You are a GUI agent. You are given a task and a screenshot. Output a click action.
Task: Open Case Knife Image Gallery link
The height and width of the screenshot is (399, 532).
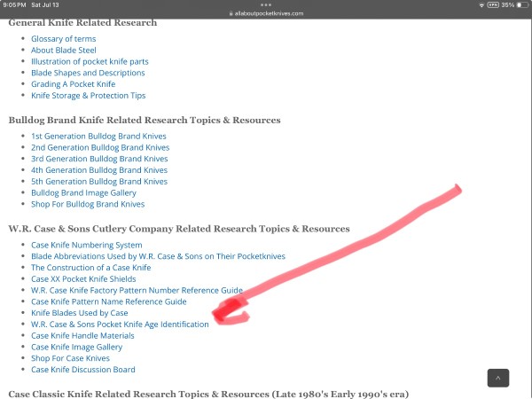76,347
